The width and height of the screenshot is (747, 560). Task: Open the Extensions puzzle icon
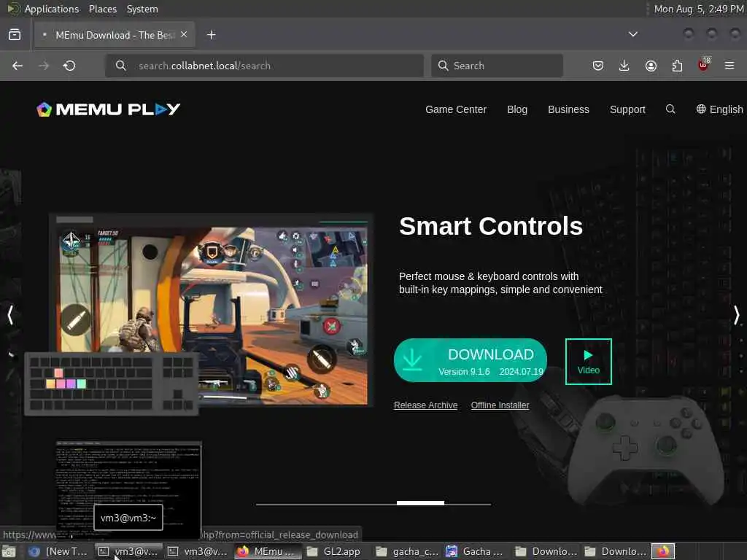677,66
